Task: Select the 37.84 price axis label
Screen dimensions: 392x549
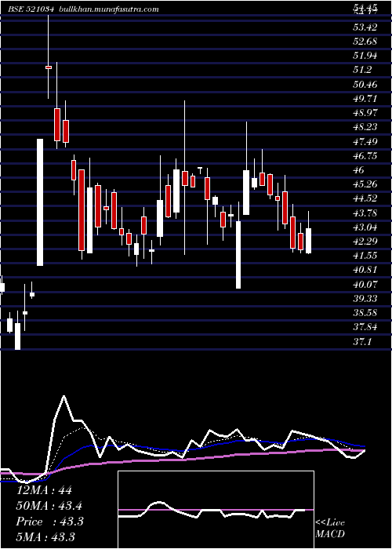Action: coord(365,327)
